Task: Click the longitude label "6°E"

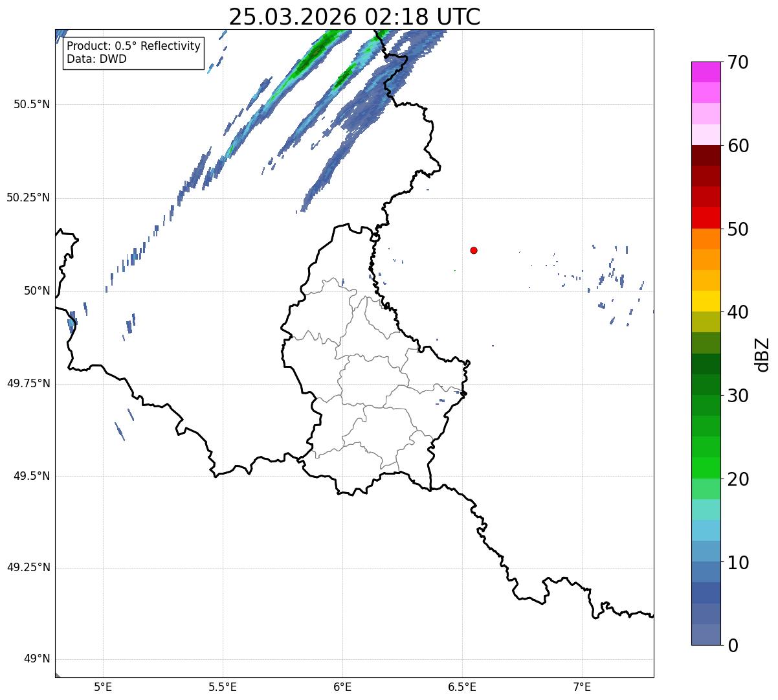Action: coord(342,686)
